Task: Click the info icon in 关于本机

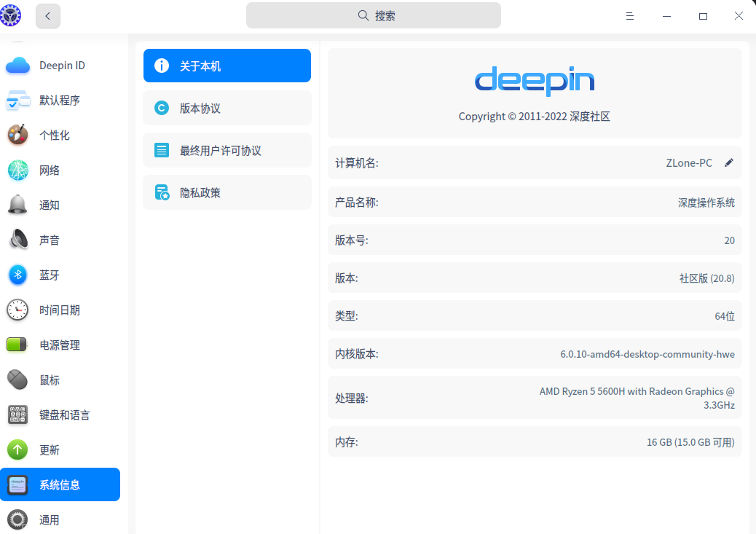Action: coord(162,66)
